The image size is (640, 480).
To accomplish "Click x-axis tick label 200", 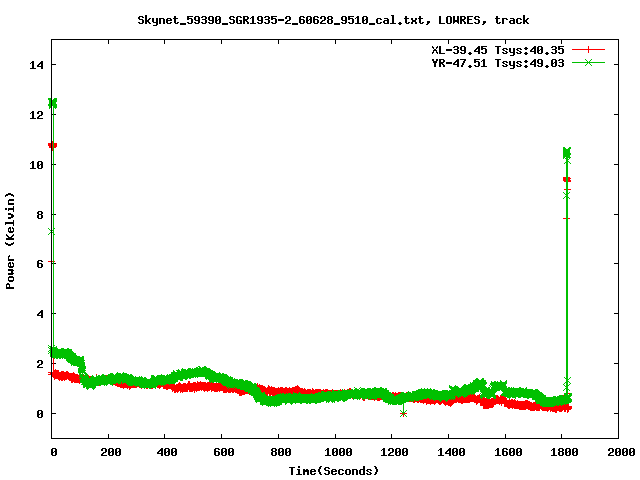I will (x=111, y=452).
